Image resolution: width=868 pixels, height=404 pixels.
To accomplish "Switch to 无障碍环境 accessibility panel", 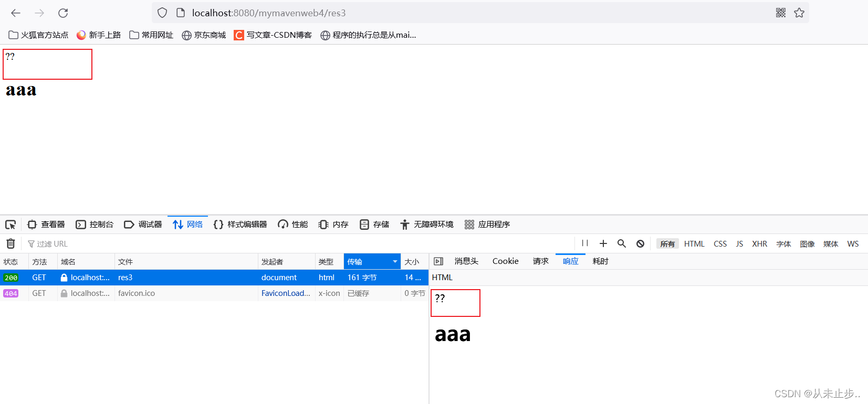I will (426, 225).
